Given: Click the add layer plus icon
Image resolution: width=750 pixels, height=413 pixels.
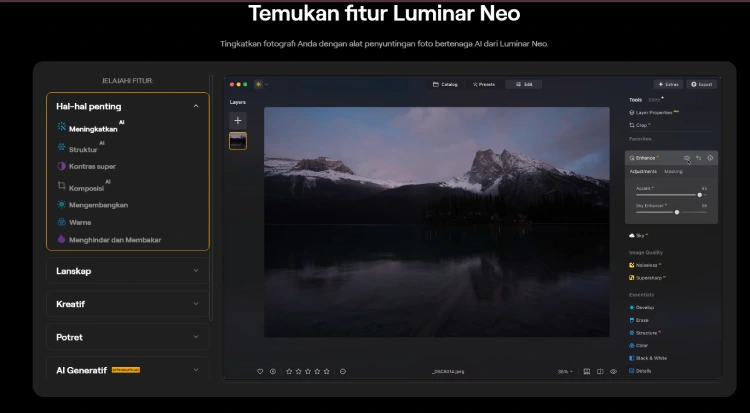Looking at the screenshot, I should [x=238, y=121].
